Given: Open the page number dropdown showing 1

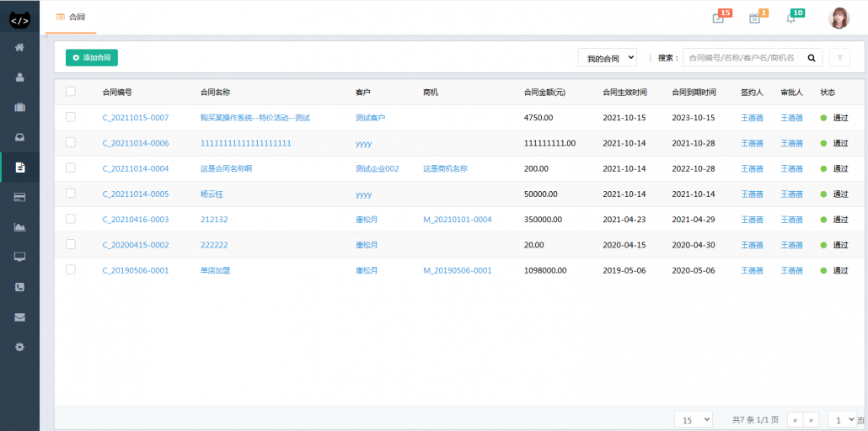Looking at the screenshot, I should click(841, 419).
